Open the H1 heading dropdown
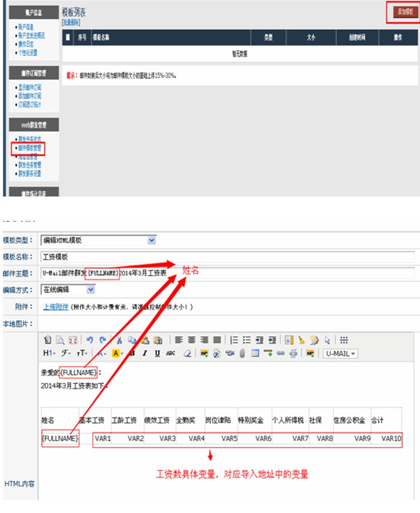The height and width of the screenshot is (513, 420). pyautogui.click(x=49, y=353)
